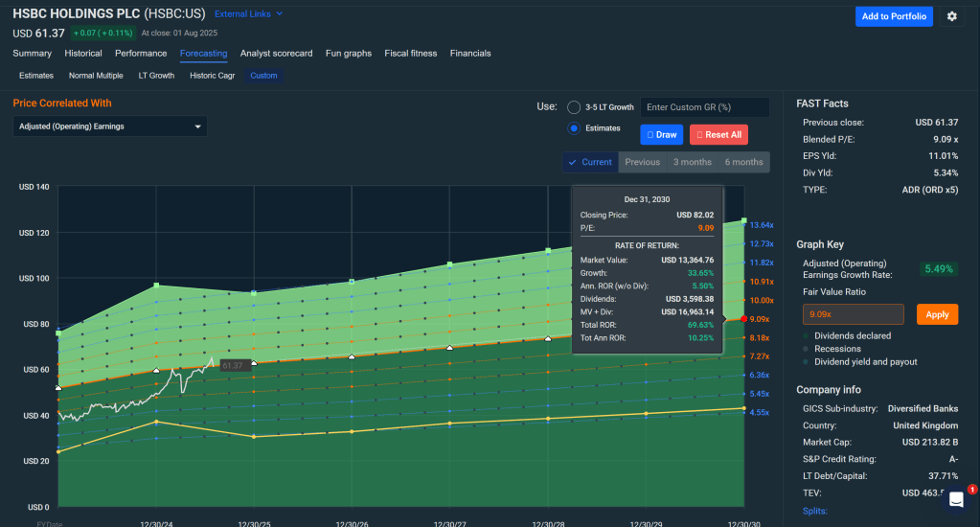The width and height of the screenshot is (980, 527).
Task: Open the settings gear icon
Action: [x=951, y=16]
